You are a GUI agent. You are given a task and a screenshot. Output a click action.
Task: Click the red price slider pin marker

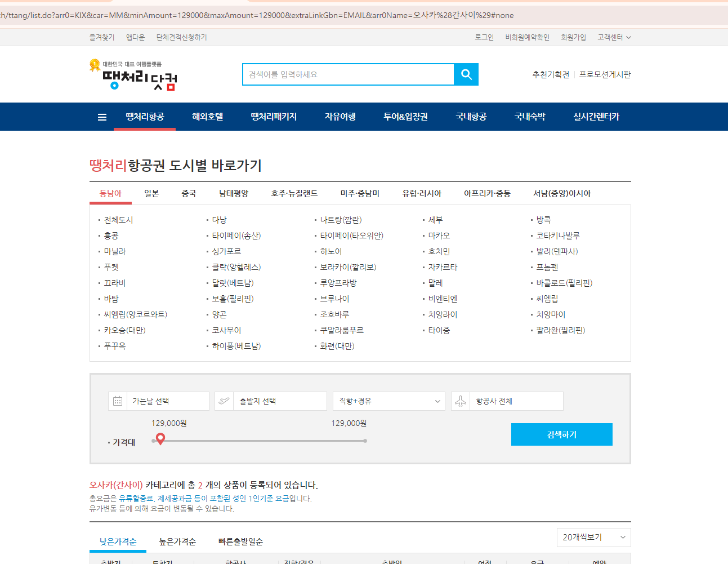160,438
